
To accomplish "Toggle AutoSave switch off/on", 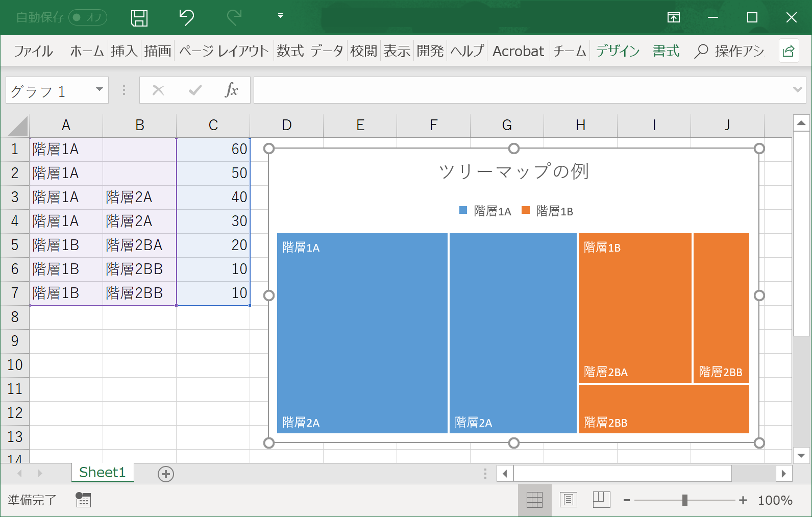I will click(x=88, y=17).
